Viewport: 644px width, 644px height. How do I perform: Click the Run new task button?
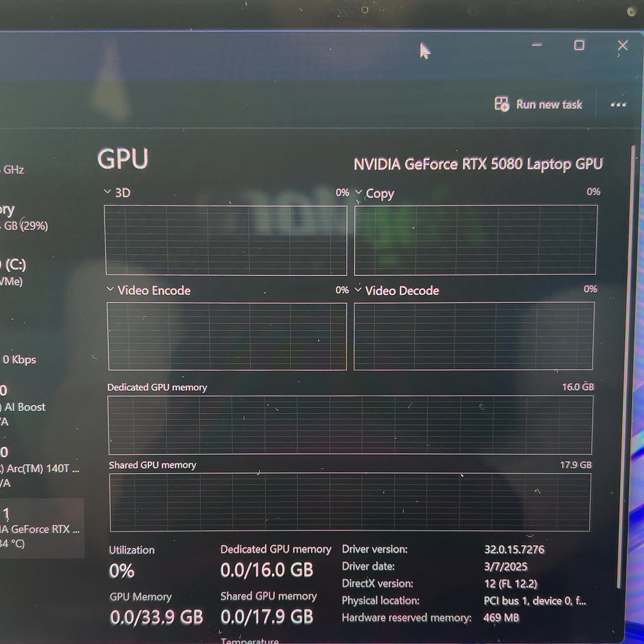[x=538, y=104]
